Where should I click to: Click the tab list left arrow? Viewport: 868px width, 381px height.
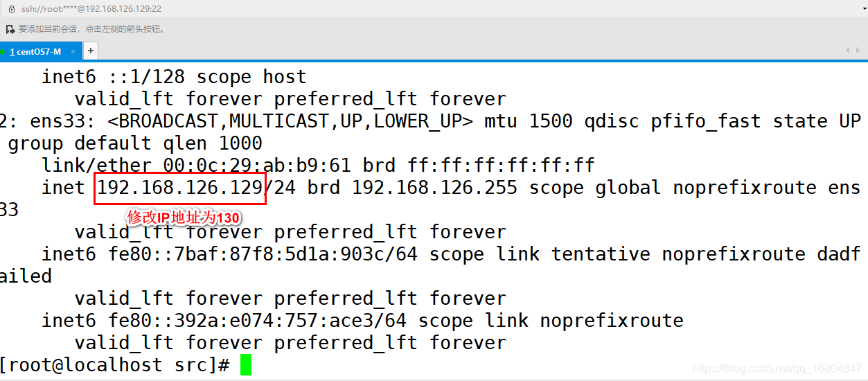(x=848, y=51)
